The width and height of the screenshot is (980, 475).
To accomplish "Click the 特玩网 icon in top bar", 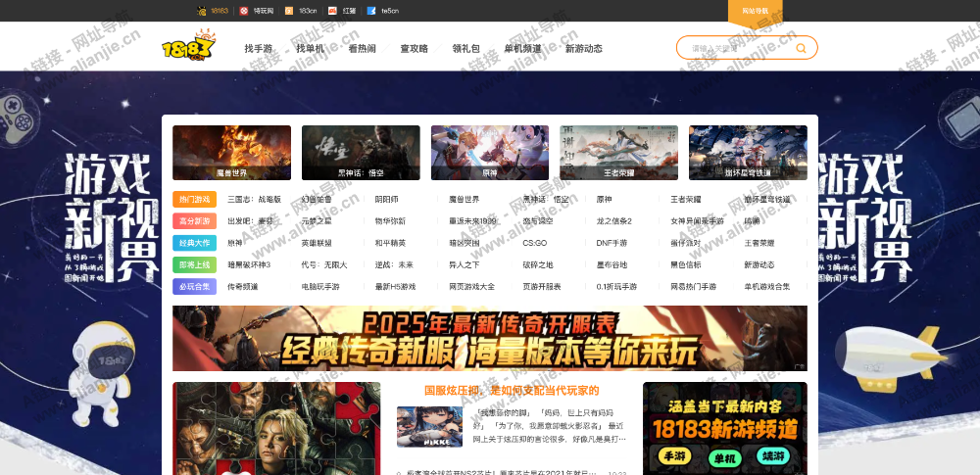I will 244,11.
